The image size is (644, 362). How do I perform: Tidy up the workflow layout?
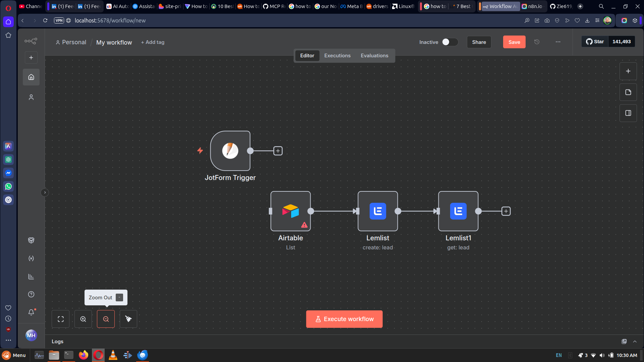pos(128,319)
